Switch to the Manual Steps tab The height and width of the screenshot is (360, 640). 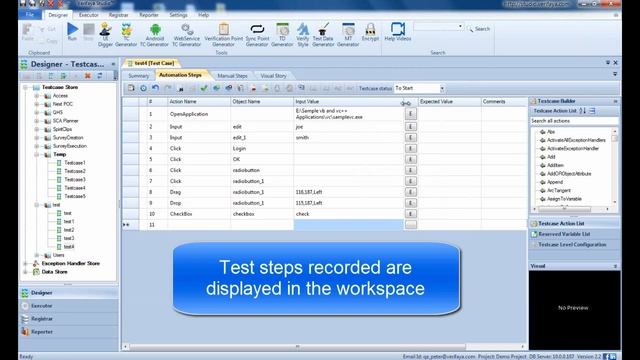(x=232, y=76)
